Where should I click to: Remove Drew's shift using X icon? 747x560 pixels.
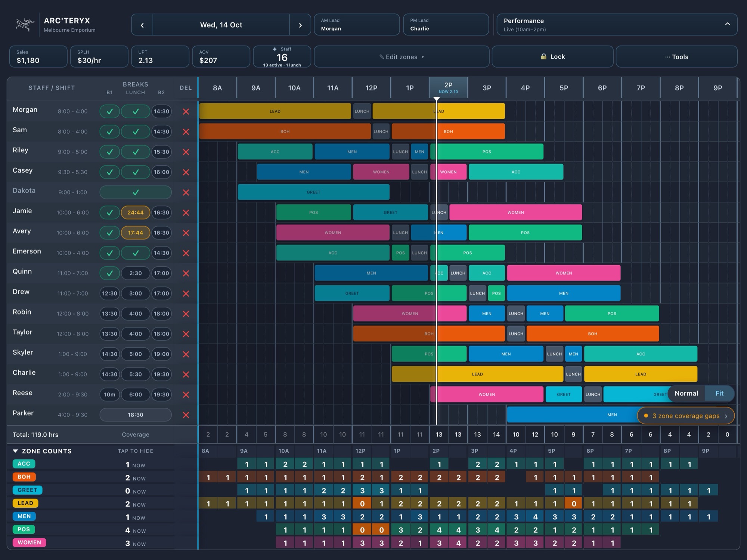(186, 293)
